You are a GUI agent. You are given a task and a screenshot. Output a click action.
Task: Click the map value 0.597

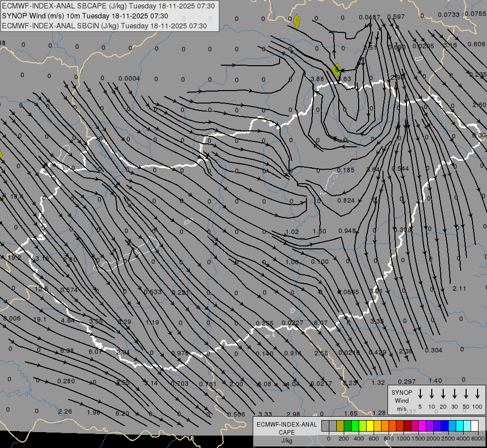(x=396, y=17)
